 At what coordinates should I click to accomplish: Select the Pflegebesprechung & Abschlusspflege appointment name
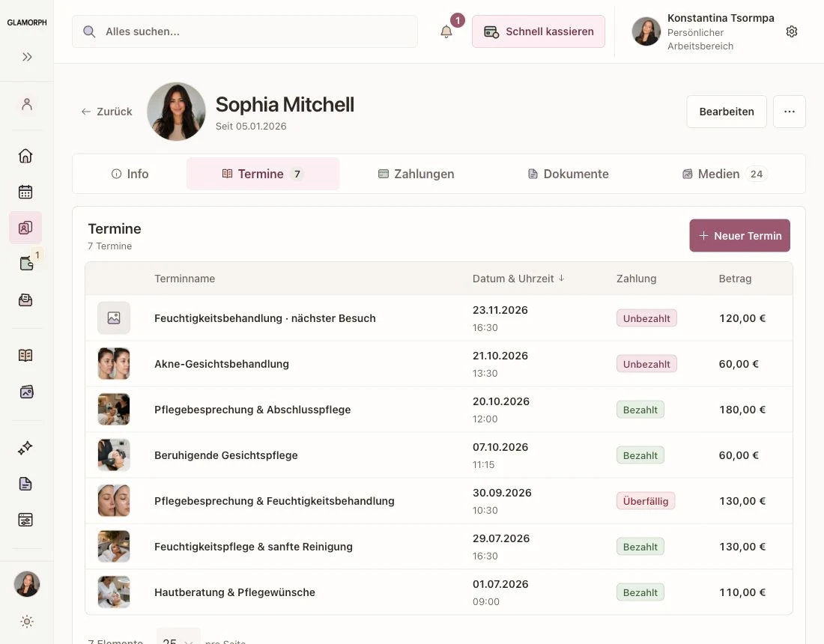252,410
